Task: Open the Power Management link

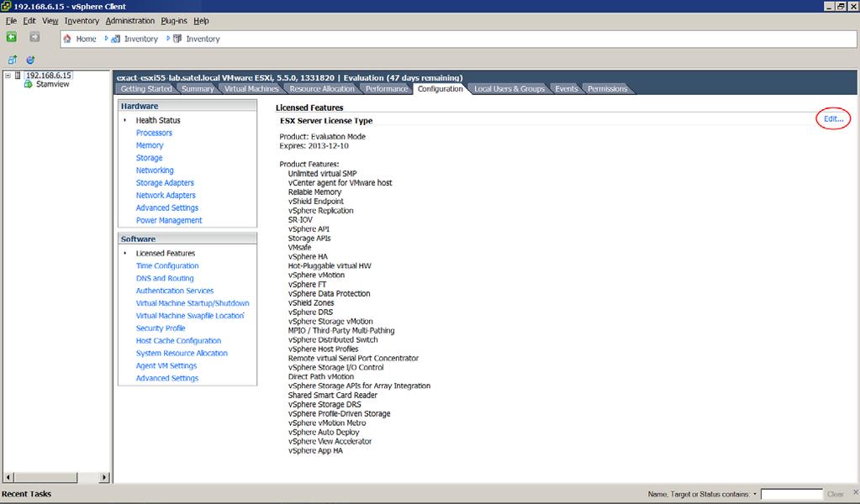Action: (x=169, y=220)
